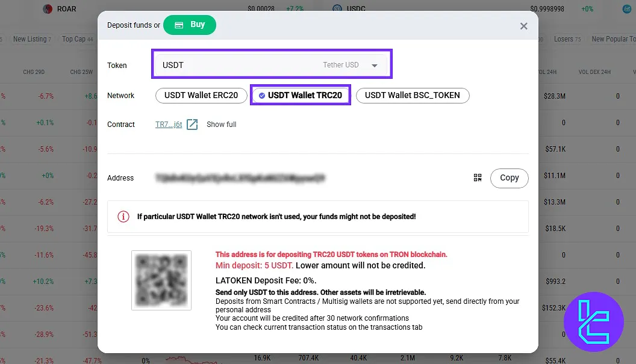Show full contract address
Image resolution: width=636 pixels, height=364 pixels.
tap(221, 125)
